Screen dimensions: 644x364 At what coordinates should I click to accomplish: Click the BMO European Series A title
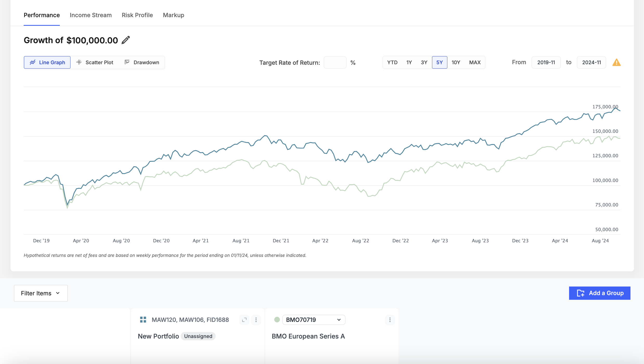(x=308, y=336)
